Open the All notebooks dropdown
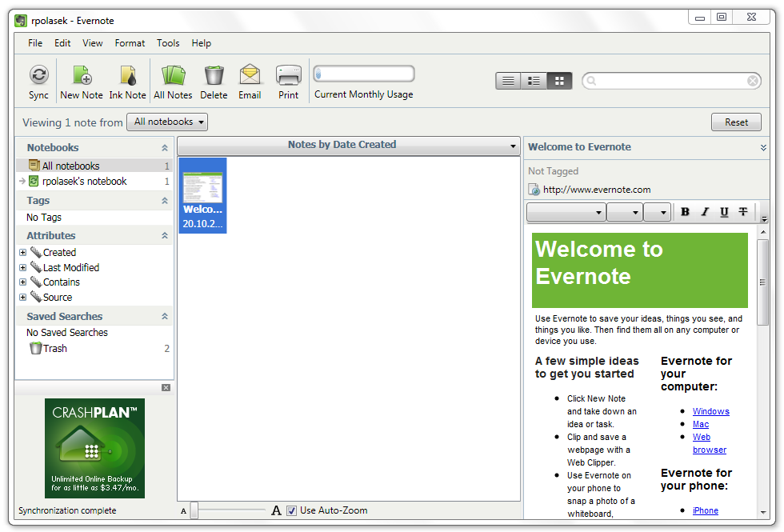This screenshot has height=532, width=784. (x=167, y=122)
